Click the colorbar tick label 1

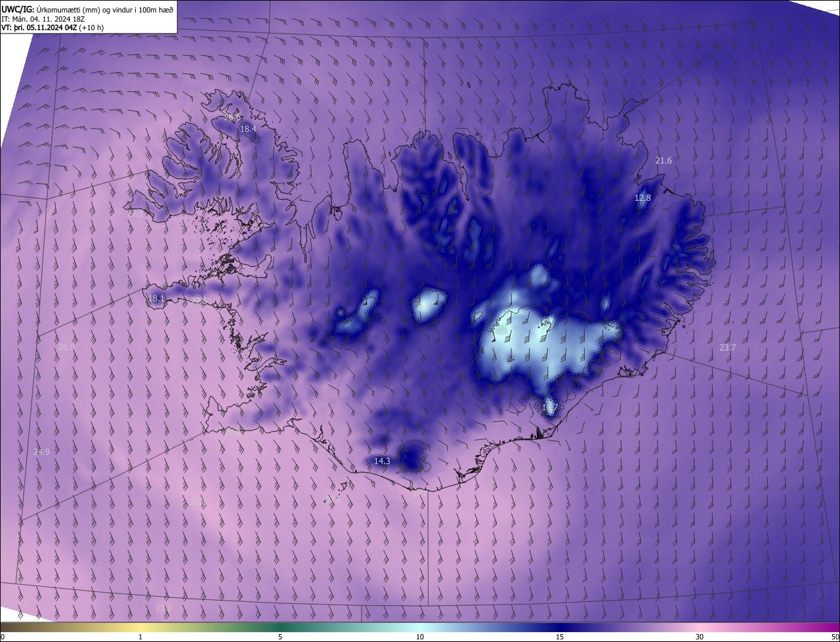[140, 637]
